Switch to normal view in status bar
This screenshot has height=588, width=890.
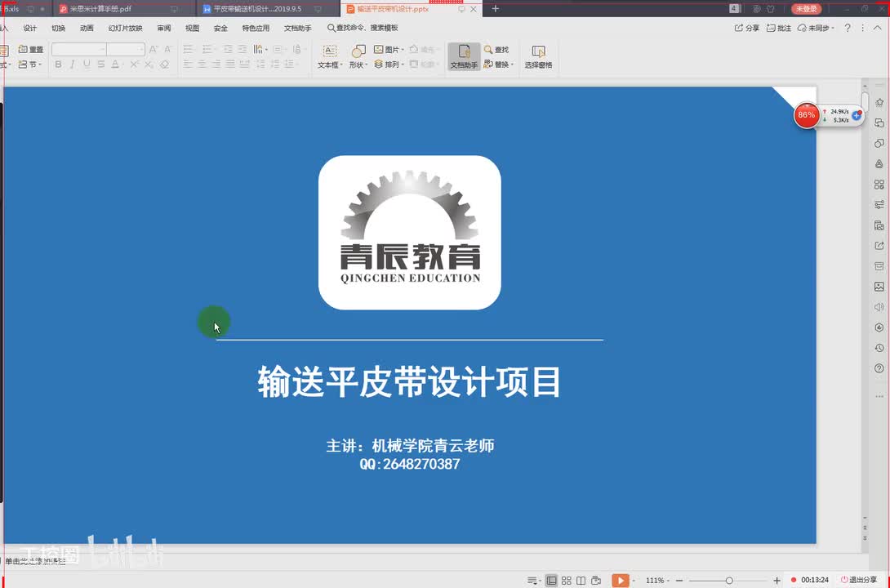[551, 581]
